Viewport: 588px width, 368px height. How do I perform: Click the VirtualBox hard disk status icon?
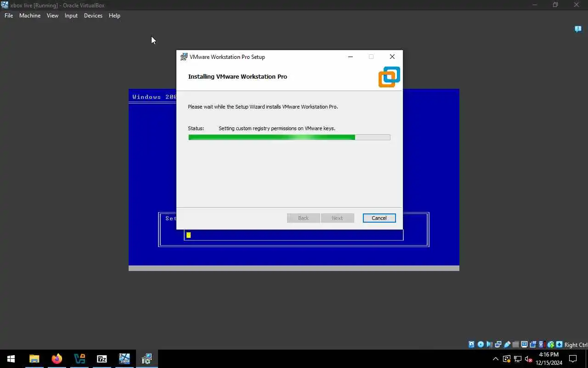coord(471,345)
